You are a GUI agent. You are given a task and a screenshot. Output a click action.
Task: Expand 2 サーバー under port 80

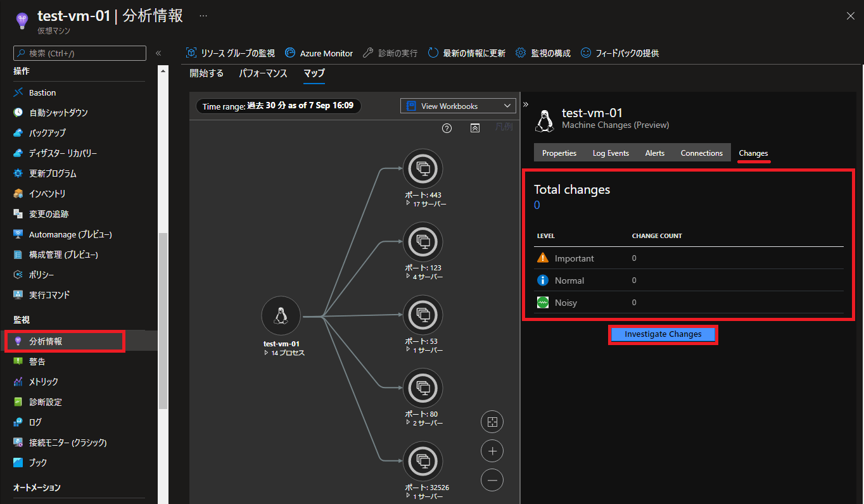point(424,423)
